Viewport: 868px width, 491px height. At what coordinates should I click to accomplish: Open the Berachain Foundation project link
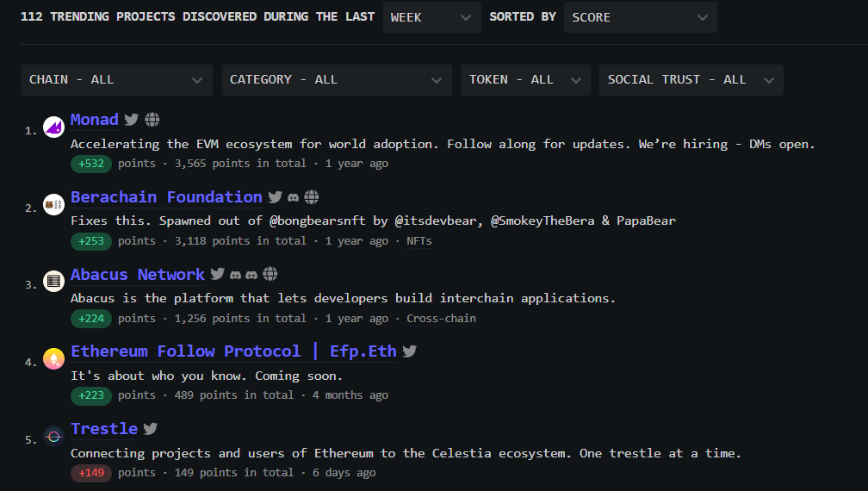tap(167, 197)
